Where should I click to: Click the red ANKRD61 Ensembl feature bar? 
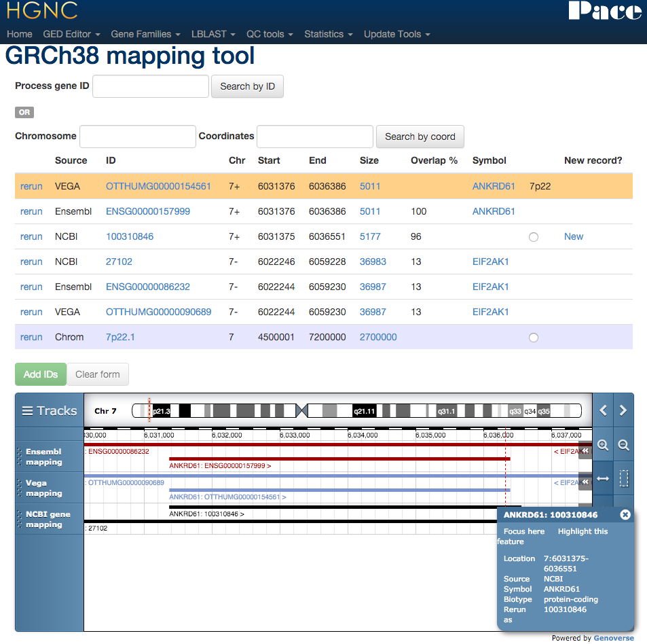(339, 459)
